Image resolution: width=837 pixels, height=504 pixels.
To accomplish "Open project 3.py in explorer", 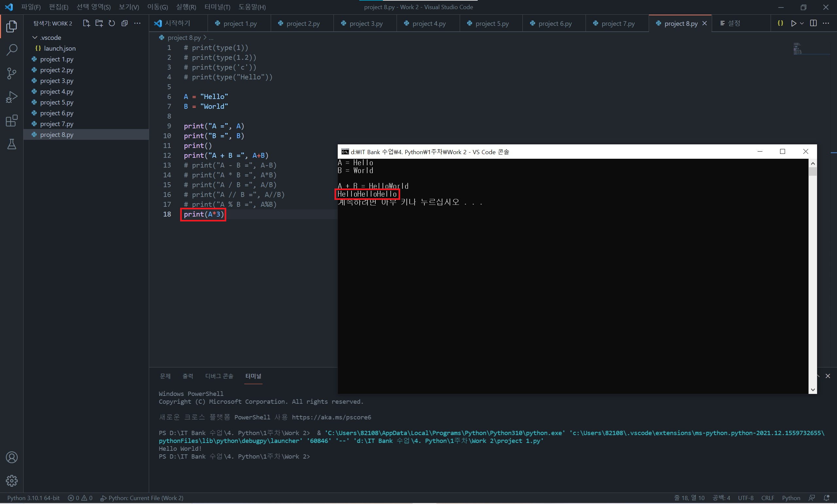I will click(56, 81).
